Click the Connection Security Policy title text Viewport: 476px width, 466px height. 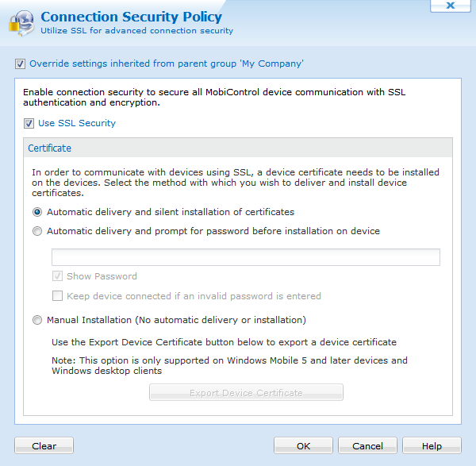[132, 17]
